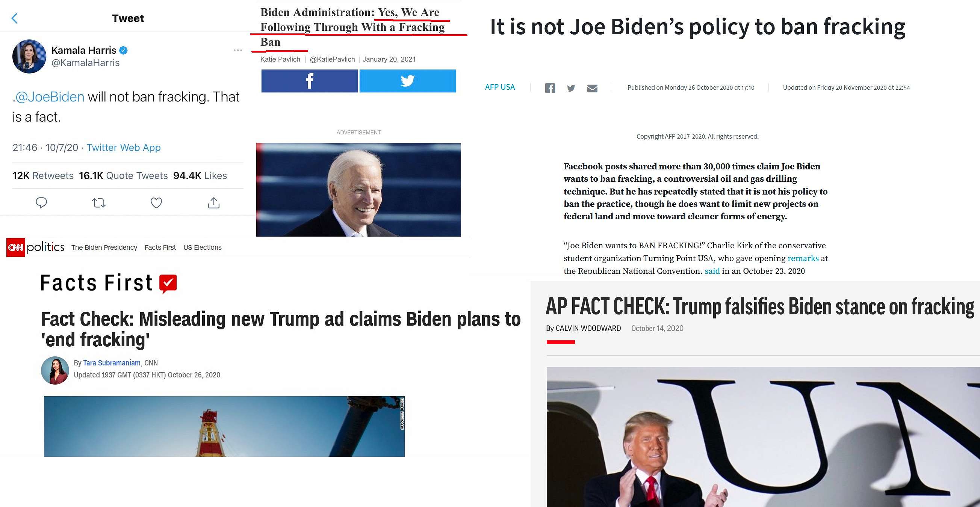Like the tweet with the heart icon
This screenshot has width=980, height=507.
[156, 203]
